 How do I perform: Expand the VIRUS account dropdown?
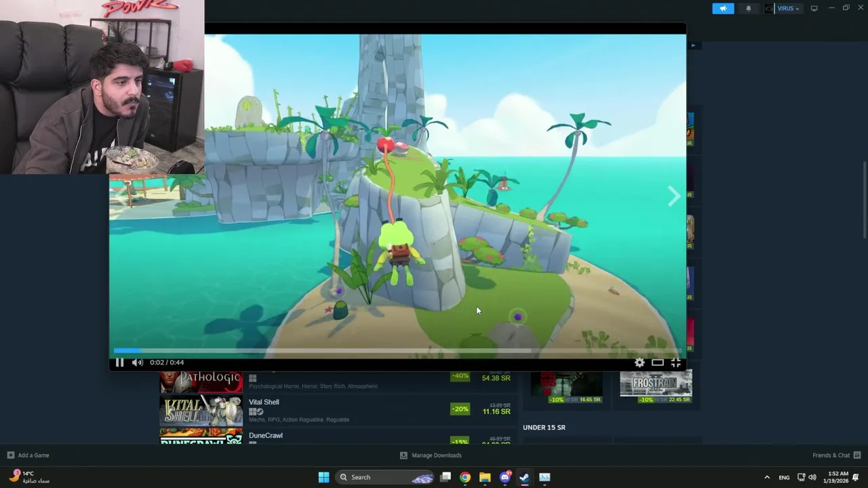click(788, 8)
